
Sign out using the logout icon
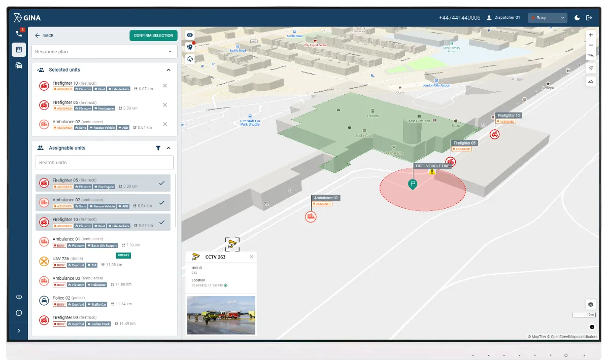(589, 17)
